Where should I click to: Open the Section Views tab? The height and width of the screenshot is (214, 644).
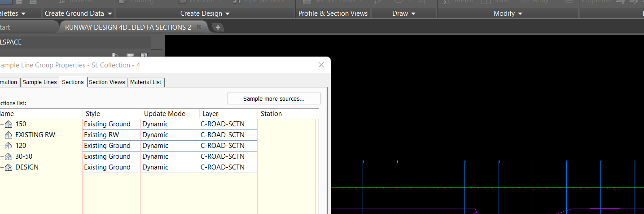[x=107, y=82]
